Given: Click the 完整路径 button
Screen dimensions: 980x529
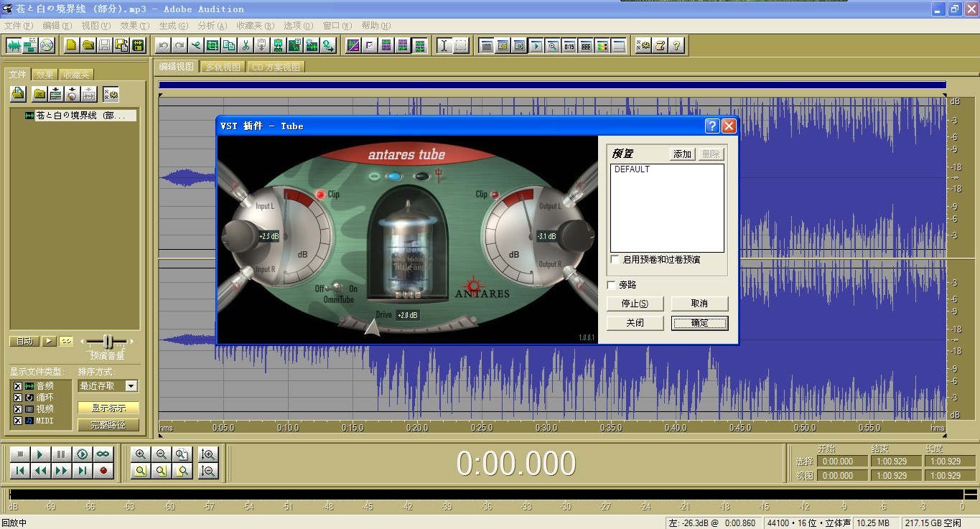Looking at the screenshot, I should [x=108, y=425].
